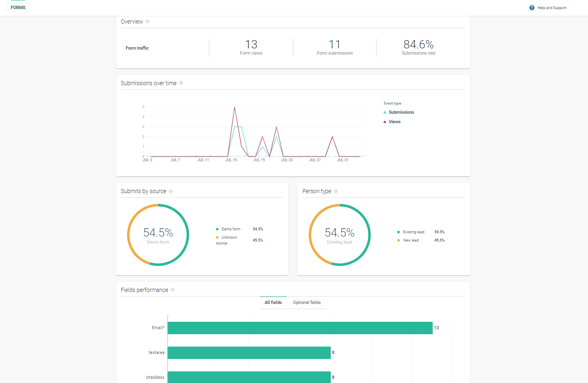The width and height of the screenshot is (588, 383).
Task: Toggle Submissions series in chart legend
Action: click(x=401, y=113)
